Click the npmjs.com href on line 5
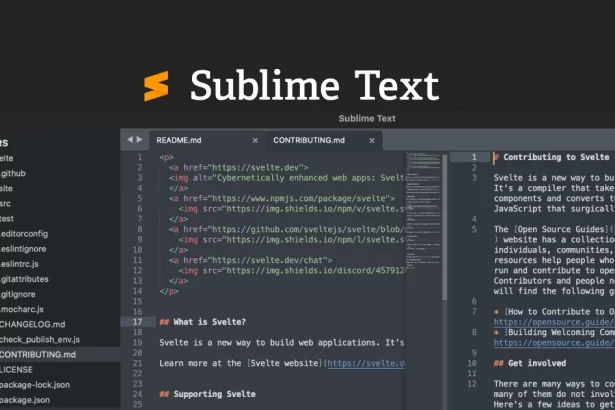 [298, 199]
